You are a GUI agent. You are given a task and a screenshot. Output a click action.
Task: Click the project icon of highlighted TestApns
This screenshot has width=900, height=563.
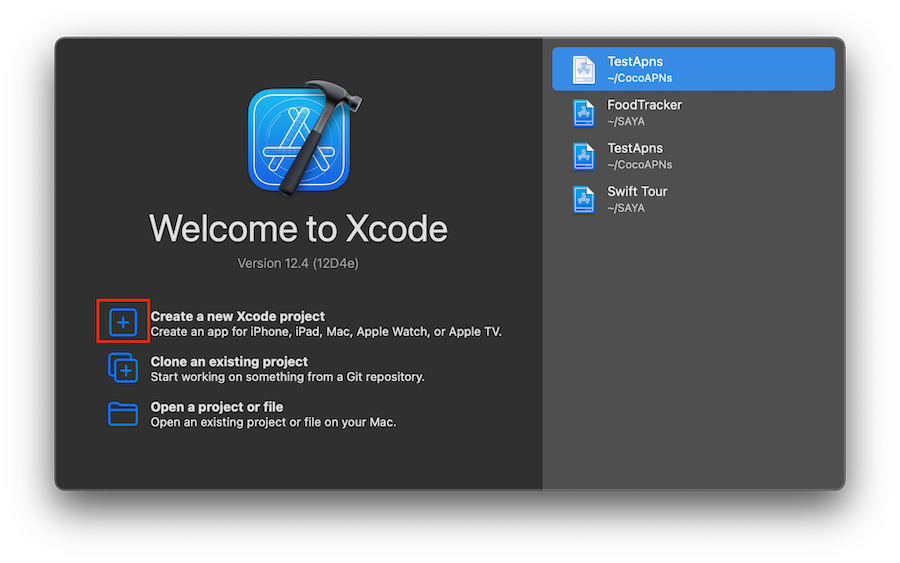(x=583, y=69)
